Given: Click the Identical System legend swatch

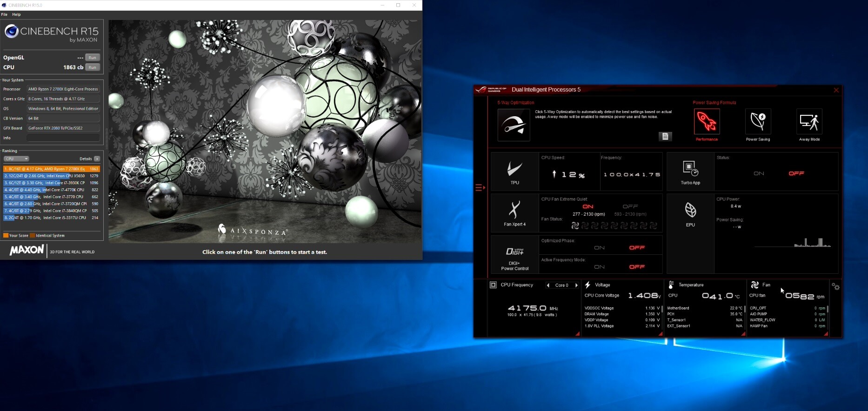Looking at the screenshot, I should (33, 236).
